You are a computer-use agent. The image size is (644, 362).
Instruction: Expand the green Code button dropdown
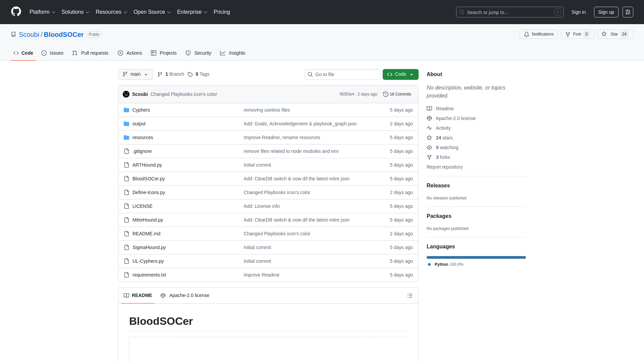[412, 74]
